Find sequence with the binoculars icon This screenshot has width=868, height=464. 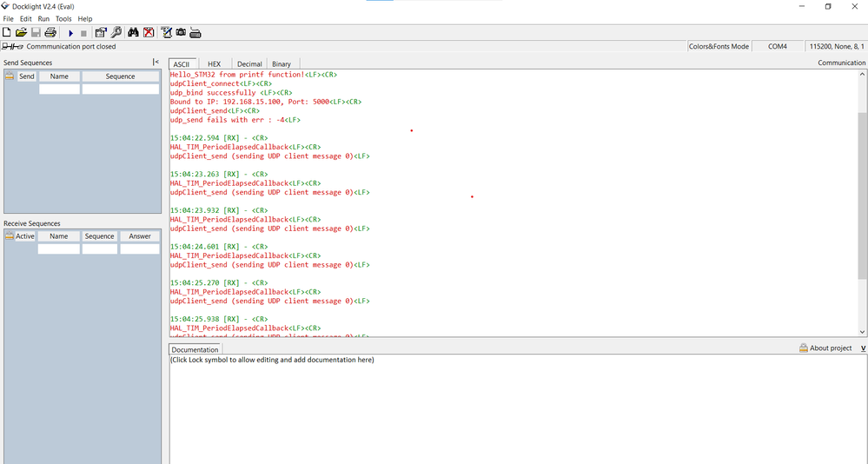click(133, 33)
